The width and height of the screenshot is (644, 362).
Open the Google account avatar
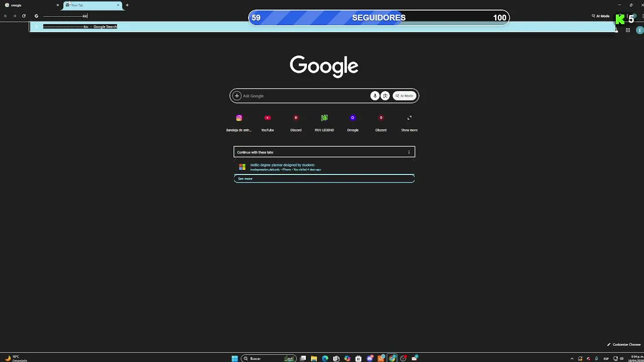pos(640,30)
